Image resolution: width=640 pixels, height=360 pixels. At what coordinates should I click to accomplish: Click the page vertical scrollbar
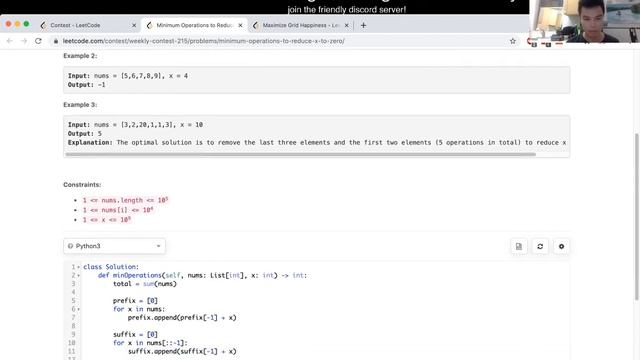coord(637,216)
